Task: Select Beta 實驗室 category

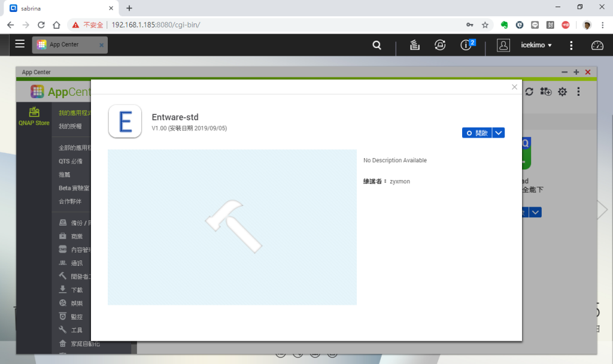Action: [74, 188]
